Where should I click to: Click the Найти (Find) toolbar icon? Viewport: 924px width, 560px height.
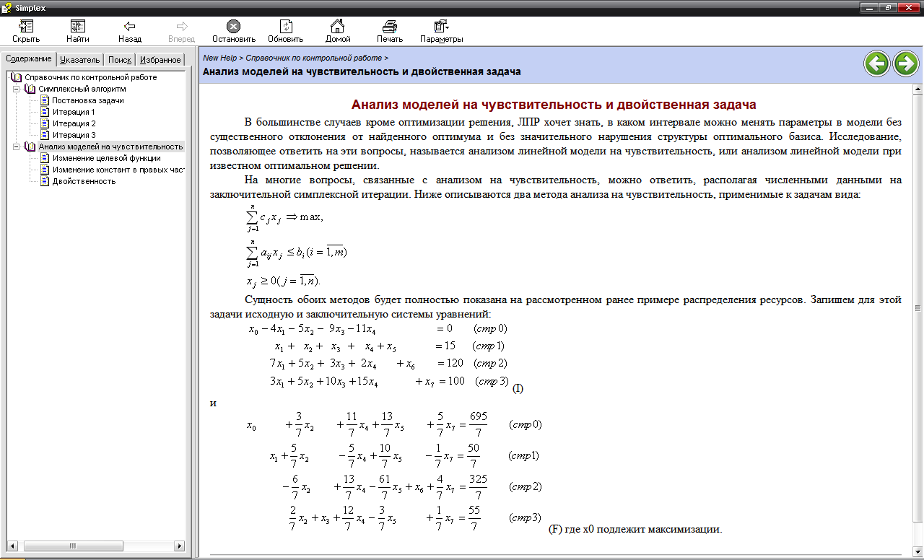pos(78,26)
